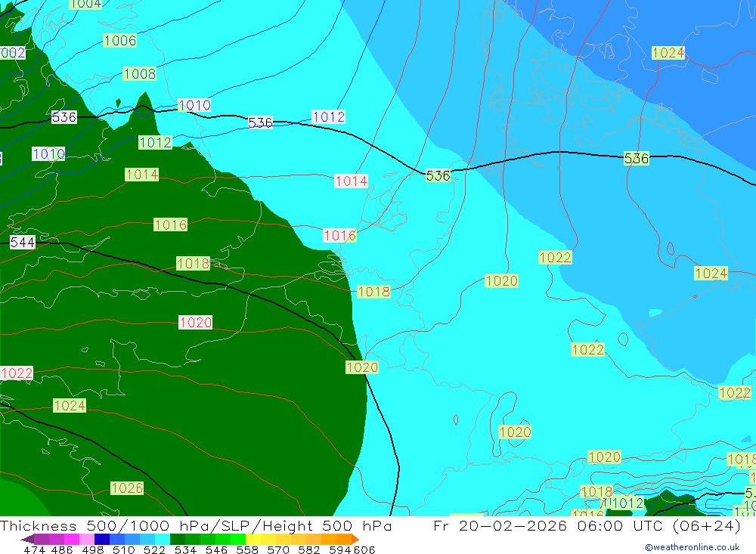
Task: Click the partially cut 1002 isobar label
Action: coord(13,53)
